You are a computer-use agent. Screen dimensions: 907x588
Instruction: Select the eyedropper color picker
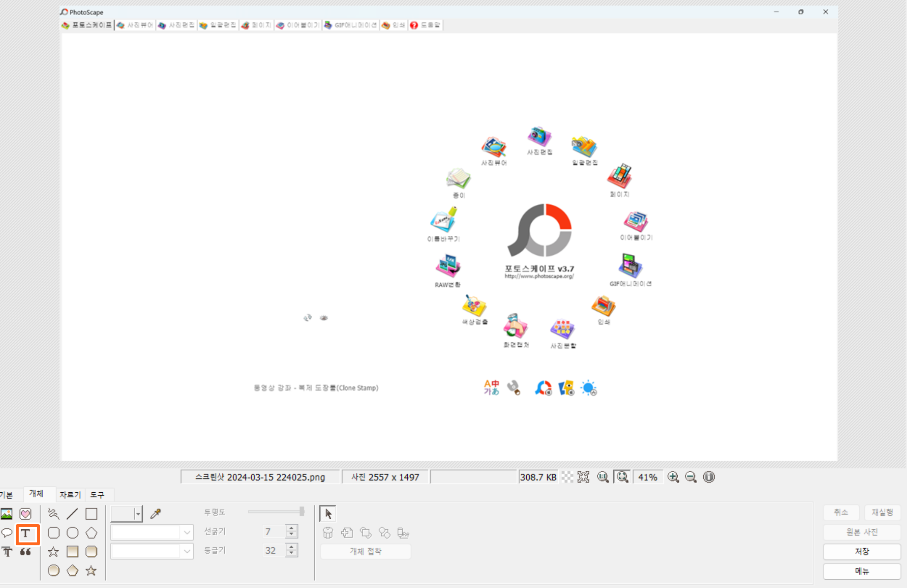click(x=155, y=513)
